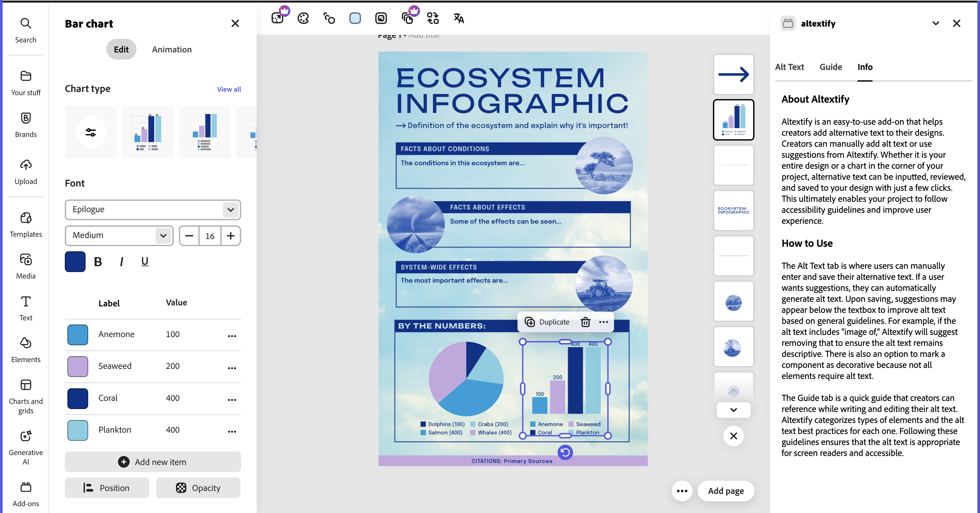The width and height of the screenshot is (980, 513).
Task: Switch to the Animation tab
Action: [171, 50]
